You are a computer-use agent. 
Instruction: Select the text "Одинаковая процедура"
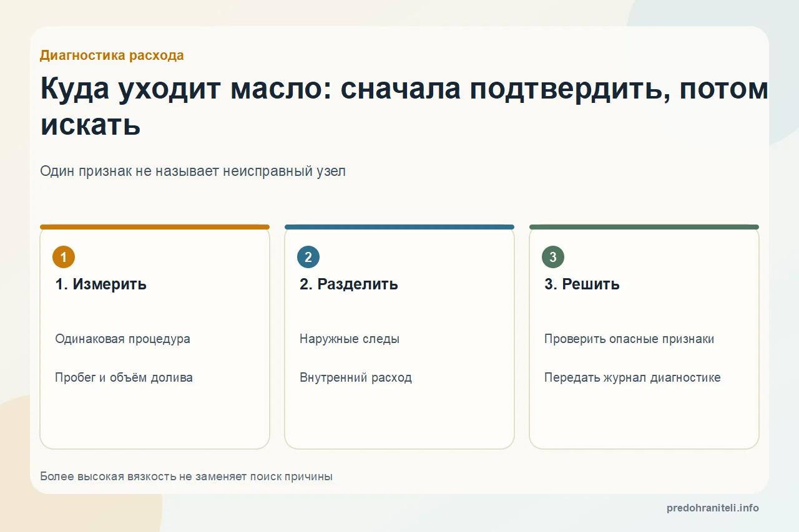pyautogui.click(x=123, y=339)
